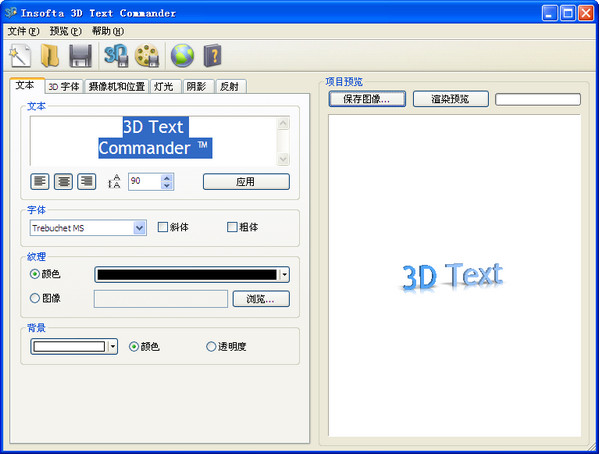Viewport: 599px width, 454px height.
Task: Click the save 3D image icon
Action: [x=116, y=56]
